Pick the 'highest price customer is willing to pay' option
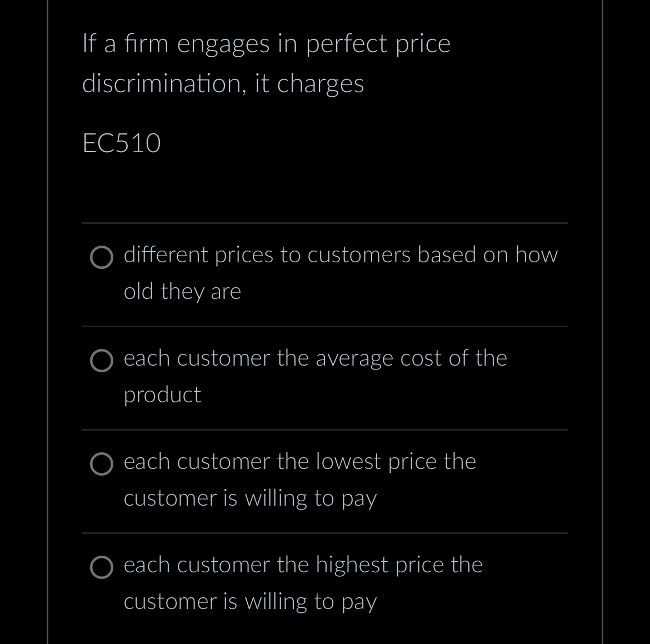This screenshot has height=644, width=650. [102, 567]
